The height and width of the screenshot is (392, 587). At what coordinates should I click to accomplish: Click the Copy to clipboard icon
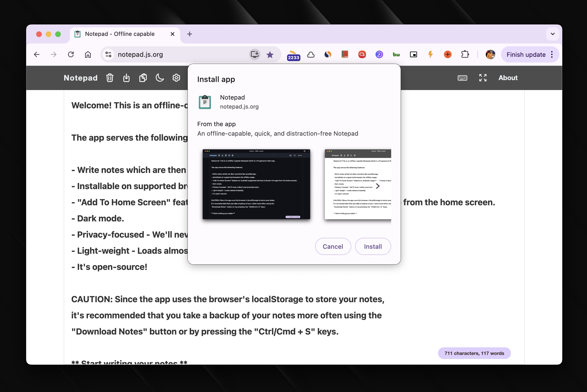tap(143, 78)
